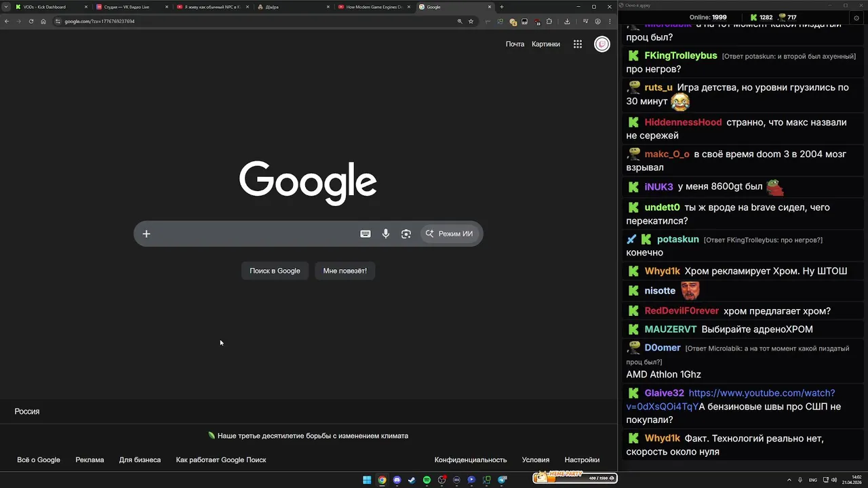Reload the current page
Viewport: 868px width, 488px height.
coord(31,21)
